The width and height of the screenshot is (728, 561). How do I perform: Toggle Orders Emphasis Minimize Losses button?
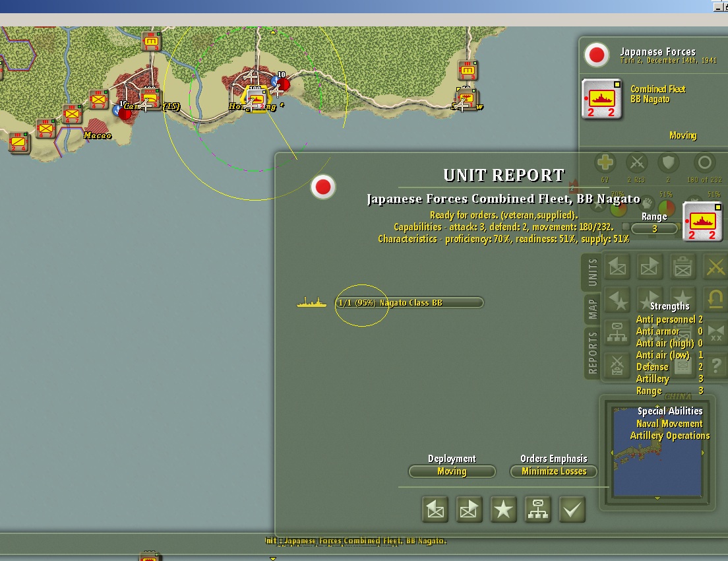pyautogui.click(x=553, y=471)
